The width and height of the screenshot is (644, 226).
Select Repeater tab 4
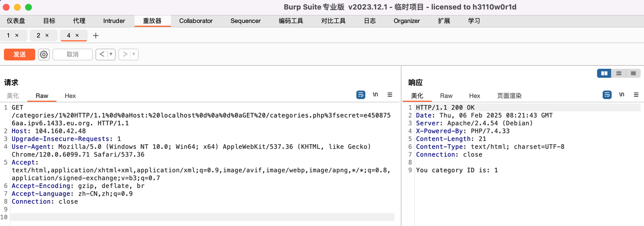[x=68, y=35]
